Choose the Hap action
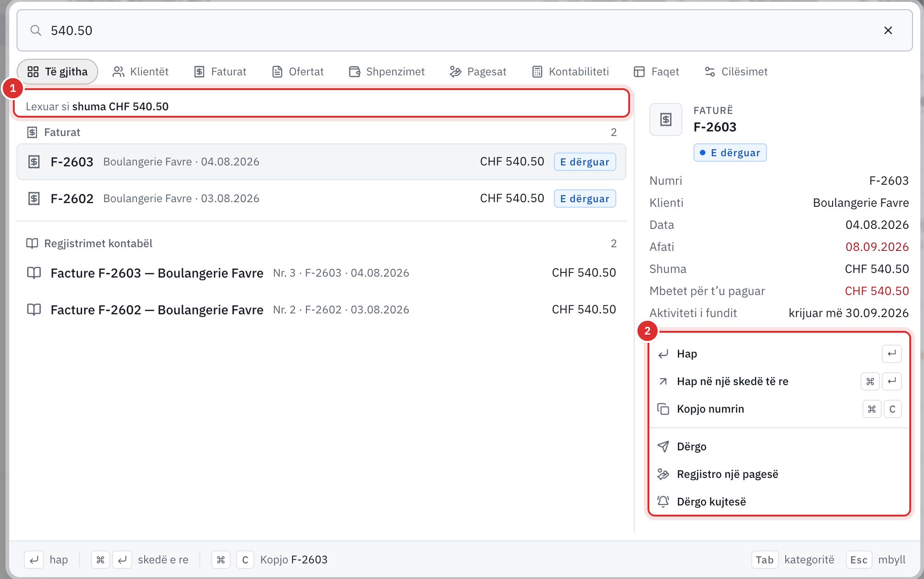The image size is (924, 579). (779, 354)
